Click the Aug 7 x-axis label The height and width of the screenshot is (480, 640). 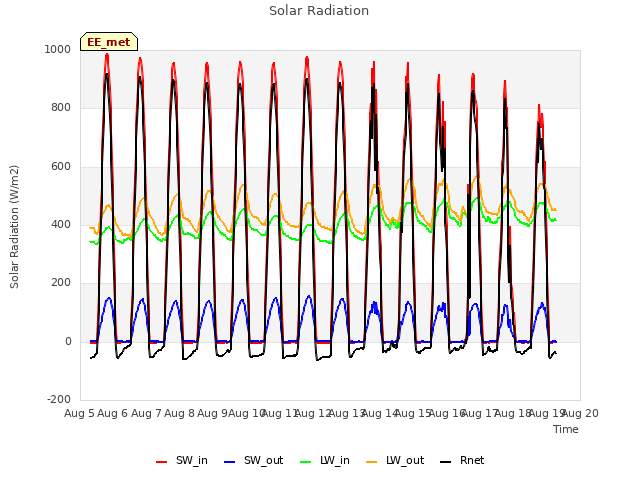click(146, 413)
